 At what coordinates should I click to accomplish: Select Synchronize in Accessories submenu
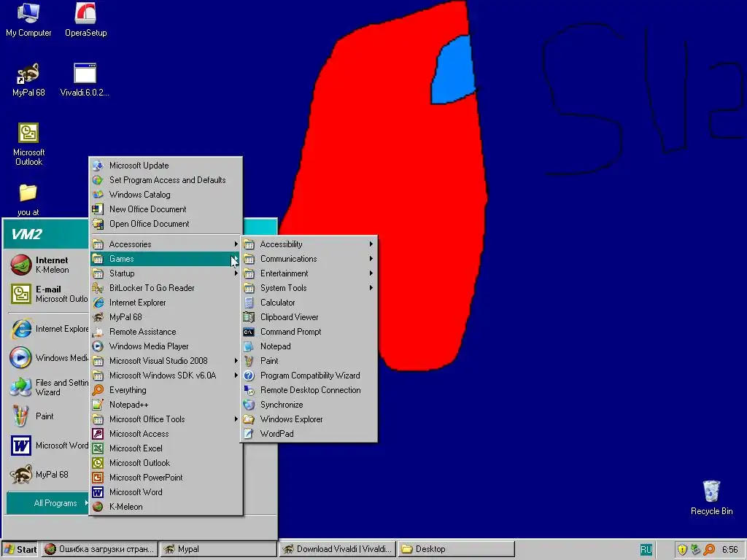click(x=309, y=405)
